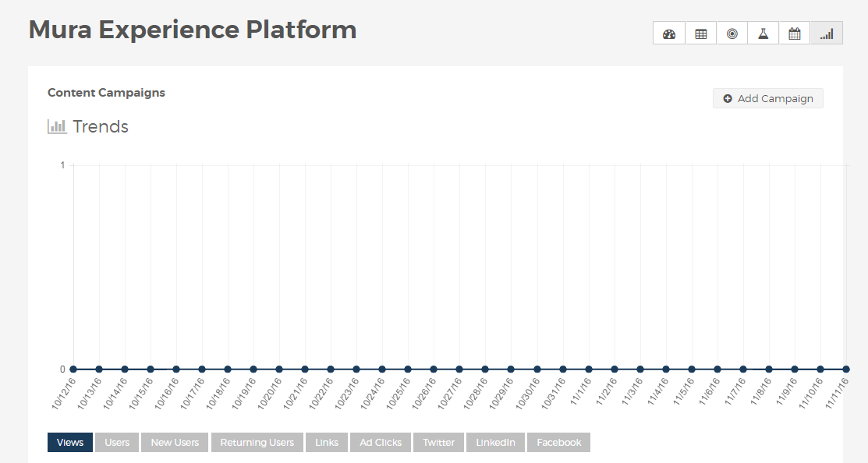
Task: Switch to the Users tab
Action: (x=117, y=443)
